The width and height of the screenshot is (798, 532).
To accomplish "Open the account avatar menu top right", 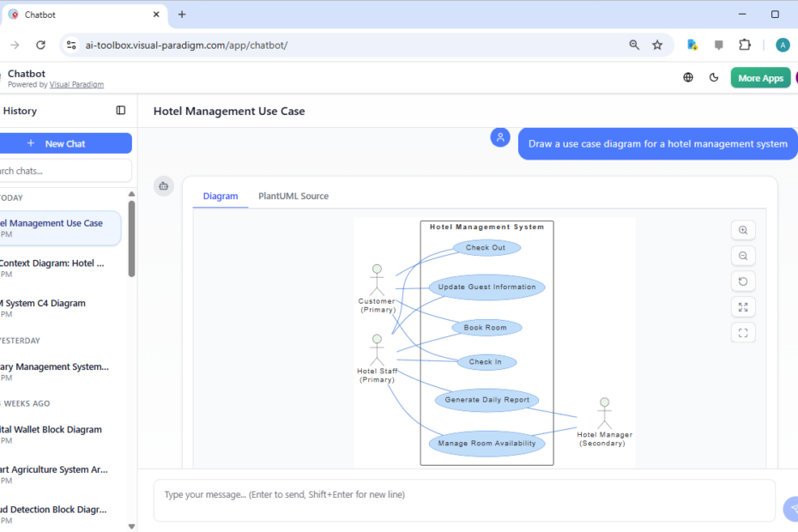I will pos(794,77).
